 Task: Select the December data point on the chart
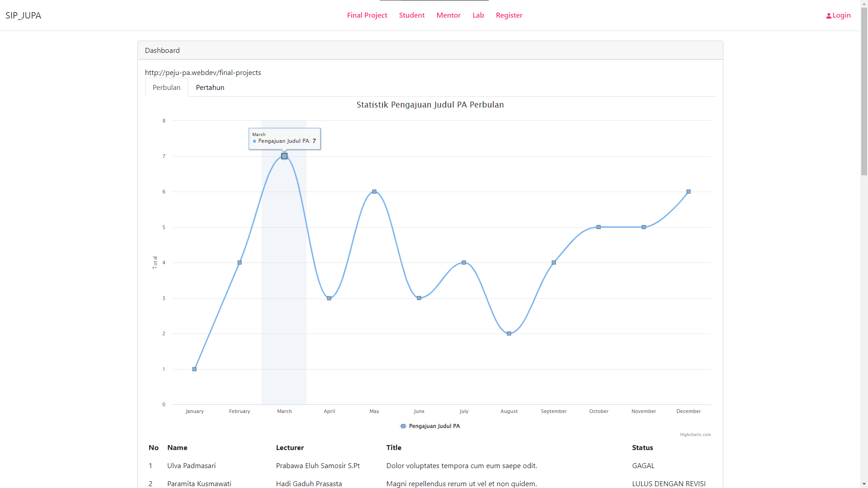tap(689, 191)
